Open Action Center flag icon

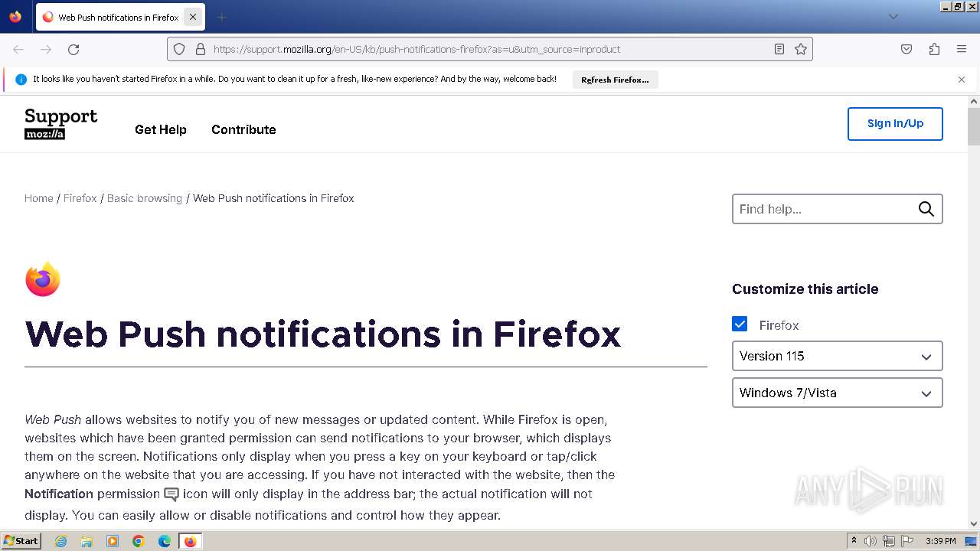pos(907,541)
